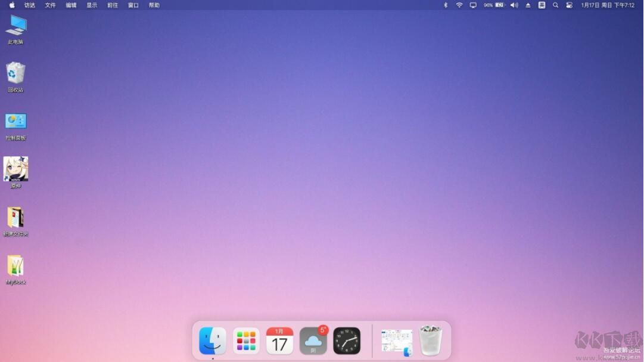Open the Apple menu
Viewport: 644px width, 362px height.
click(11, 5)
